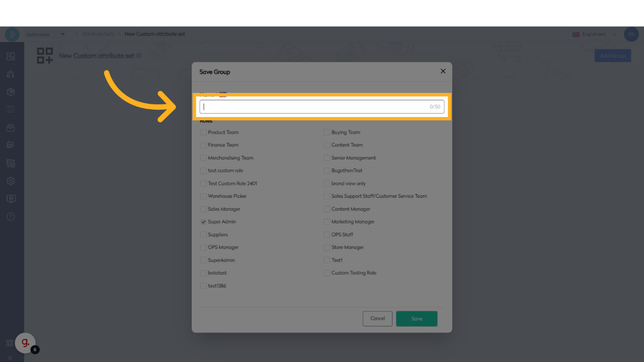This screenshot has height=362, width=644.
Task: Click the Add Group button
Action: pyautogui.click(x=612, y=56)
